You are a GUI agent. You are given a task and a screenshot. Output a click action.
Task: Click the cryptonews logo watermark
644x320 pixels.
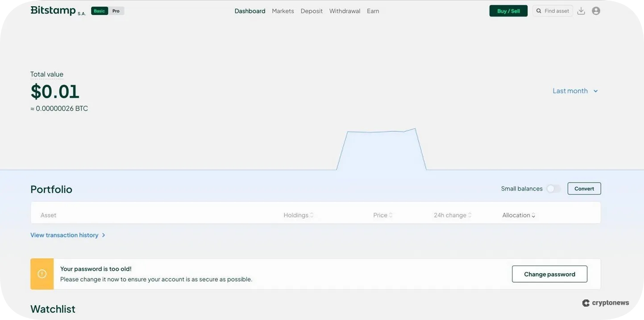pyautogui.click(x=605, y=302)
